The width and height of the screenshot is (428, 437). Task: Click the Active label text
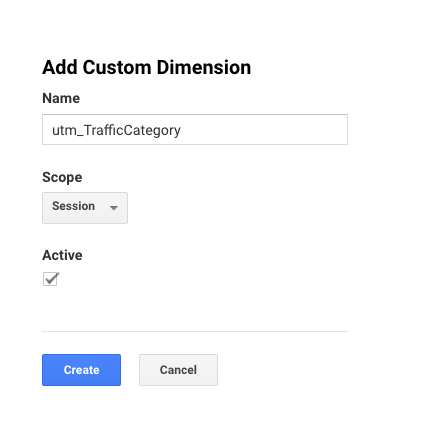pyautogui.click(x=62, y=255)
